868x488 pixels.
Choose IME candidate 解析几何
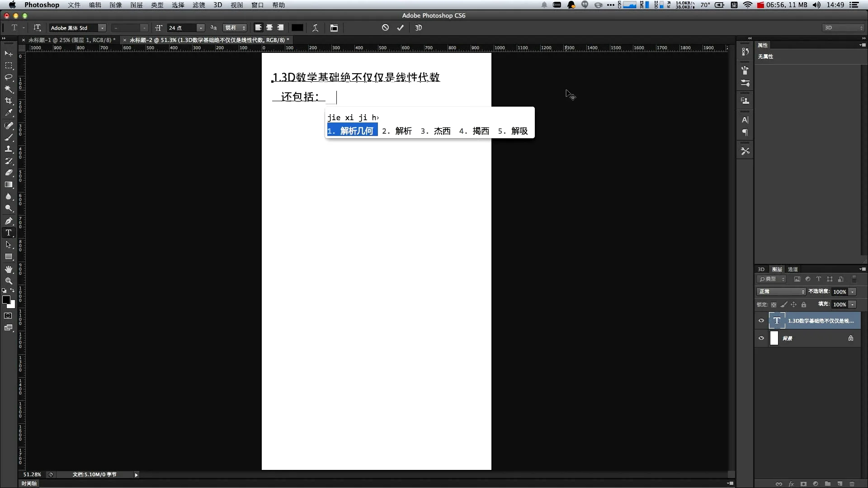[352, 131]
